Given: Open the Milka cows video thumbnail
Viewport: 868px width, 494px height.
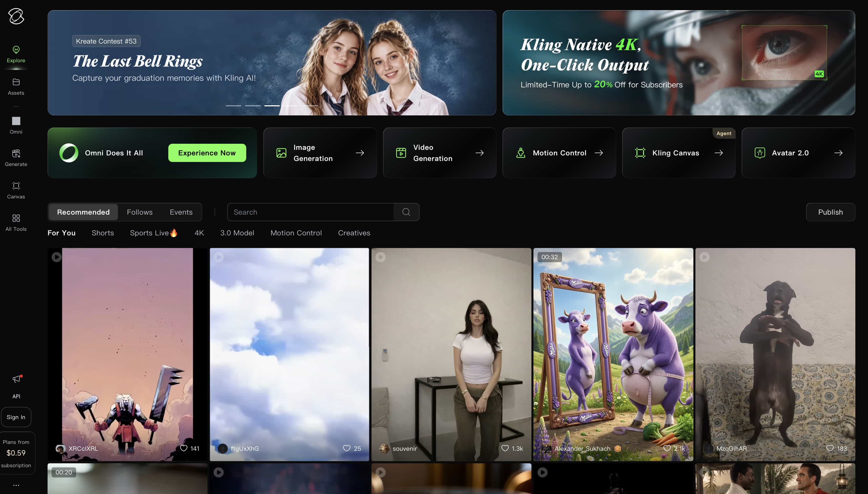Looking at the screenshot, I should tap(613, 354).
